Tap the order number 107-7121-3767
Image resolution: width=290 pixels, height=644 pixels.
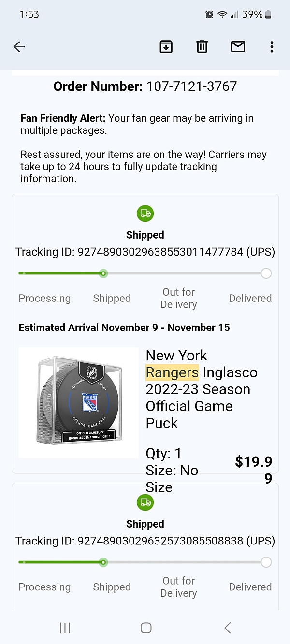pyautogui.click(x=192, y=86)
